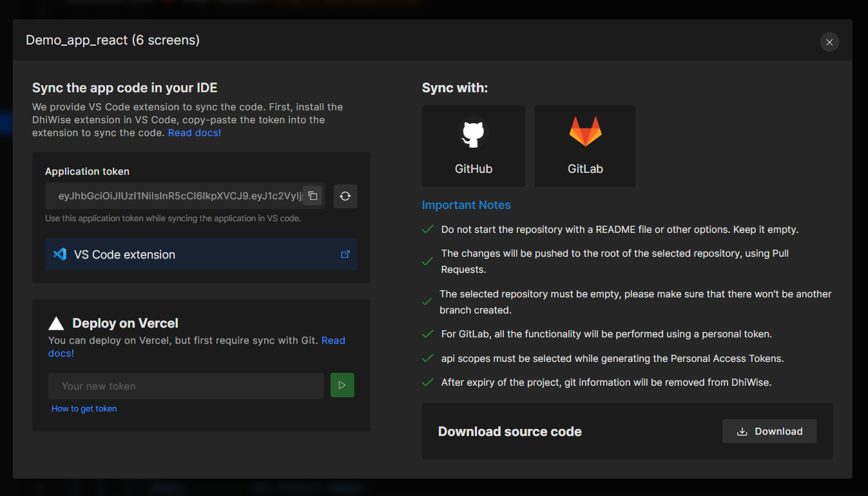Submit the Vercel token via green arrow button
Screen dimensions: 868x496
point(342,384)
